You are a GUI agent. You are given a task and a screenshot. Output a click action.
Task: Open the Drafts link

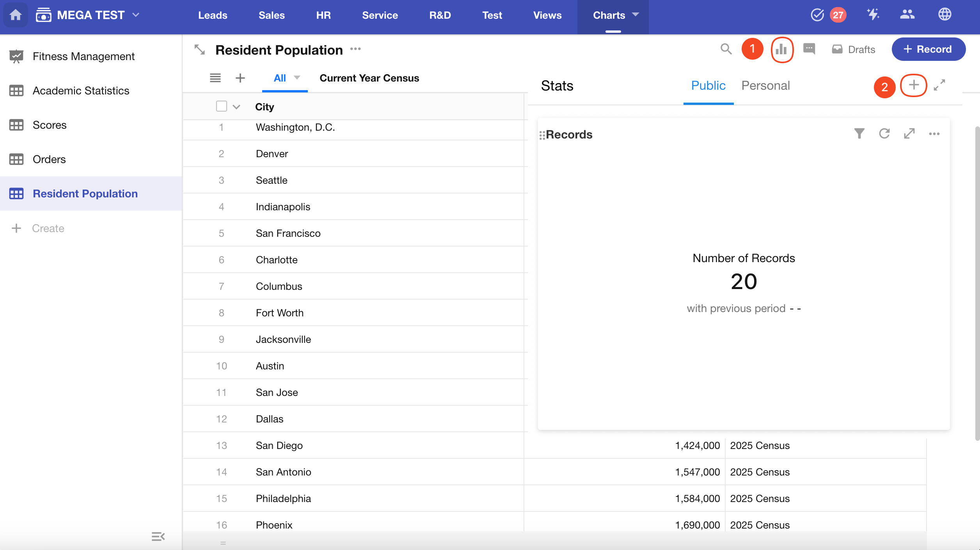click(854, 50)
